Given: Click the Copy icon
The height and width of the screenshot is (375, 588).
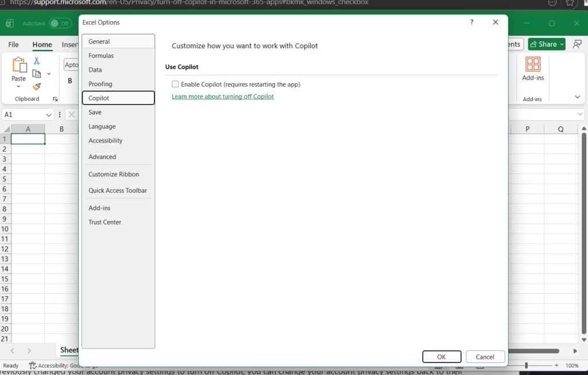Looking at the screenshot, I should [x=36, y=74].
